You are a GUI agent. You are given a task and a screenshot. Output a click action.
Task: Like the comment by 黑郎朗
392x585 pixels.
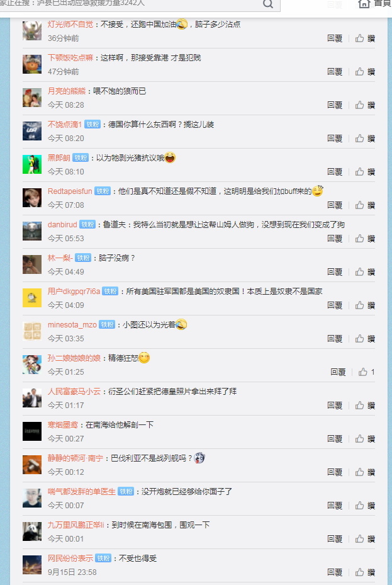(365, 172)
